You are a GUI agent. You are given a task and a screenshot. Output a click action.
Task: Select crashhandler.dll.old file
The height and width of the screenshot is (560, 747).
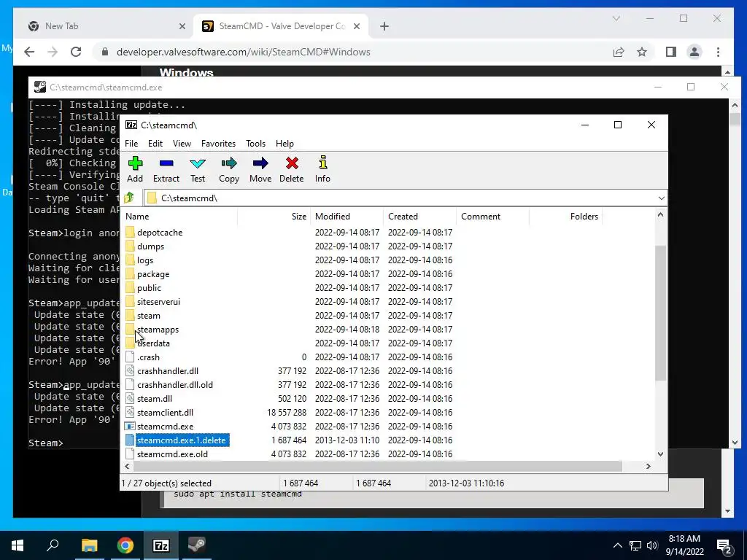175,385
